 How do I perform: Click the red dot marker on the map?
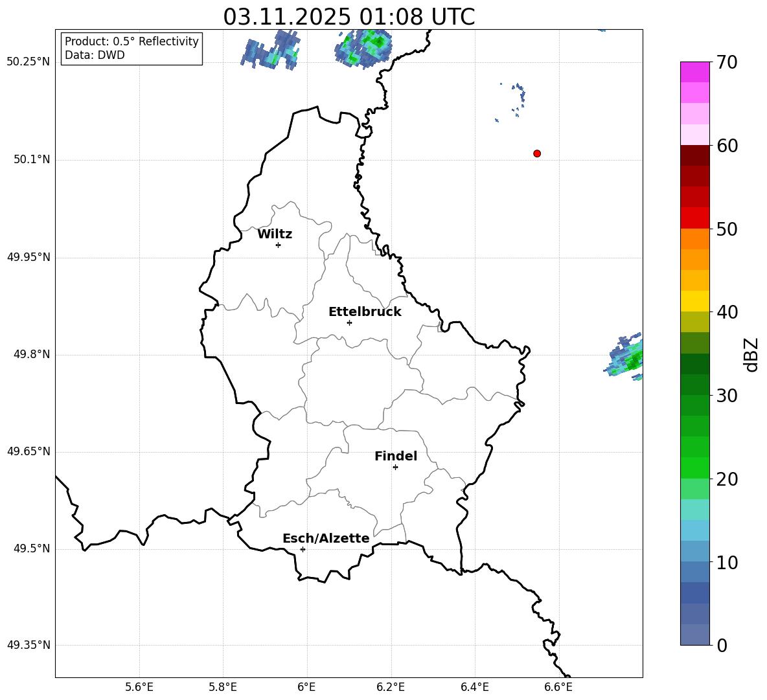tap(537, 153)
